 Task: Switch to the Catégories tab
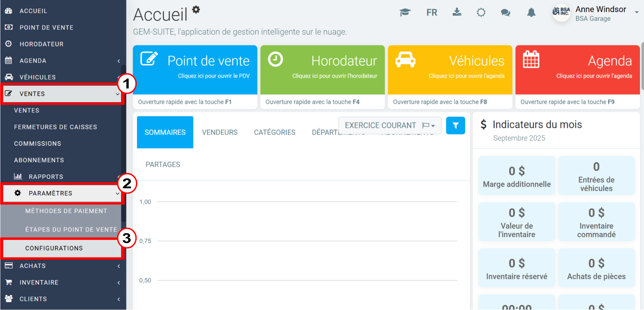275,132
